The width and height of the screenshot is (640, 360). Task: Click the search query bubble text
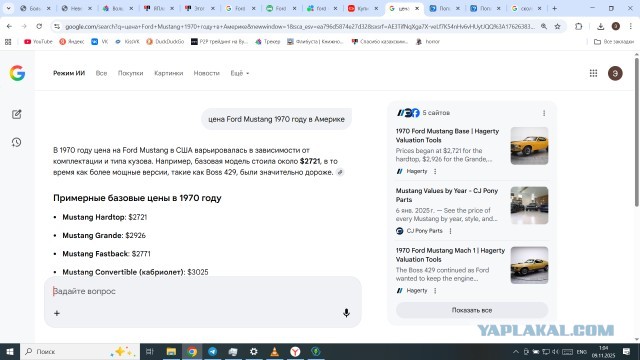(276, 119)
